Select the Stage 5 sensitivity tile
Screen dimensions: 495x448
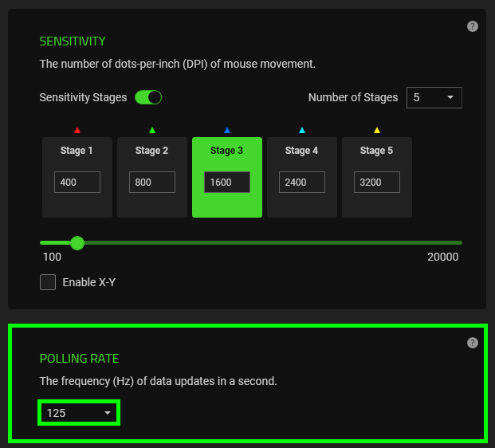[377, 151]
